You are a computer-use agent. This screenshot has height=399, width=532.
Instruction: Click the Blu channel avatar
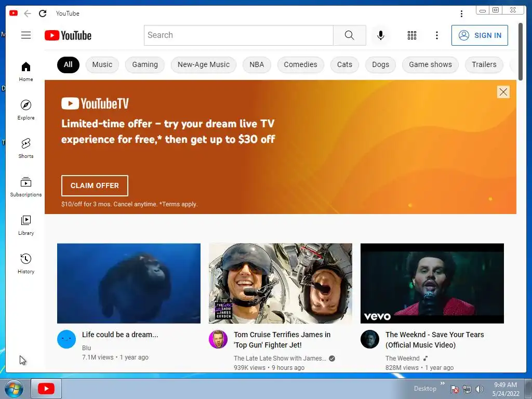tap(66, 339)
